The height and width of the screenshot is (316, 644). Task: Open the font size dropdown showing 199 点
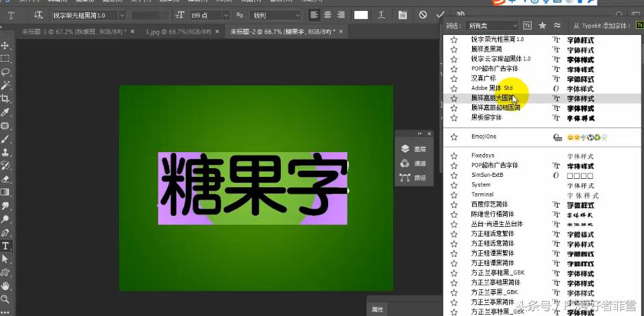coord(226,15)
